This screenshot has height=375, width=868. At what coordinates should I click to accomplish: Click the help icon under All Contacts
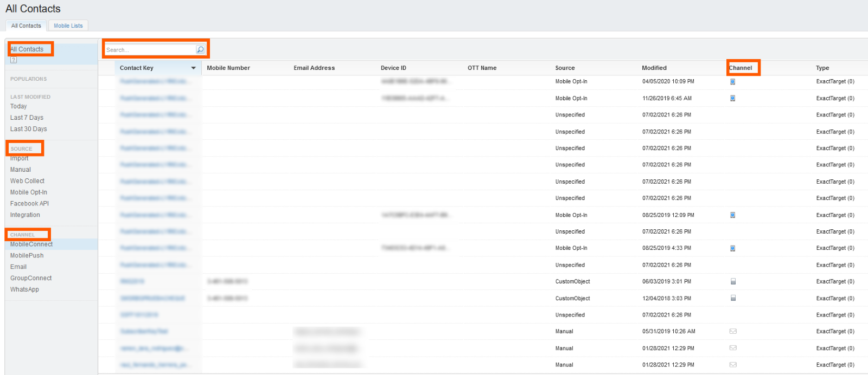pyautogui.click(x=14, y=60)
